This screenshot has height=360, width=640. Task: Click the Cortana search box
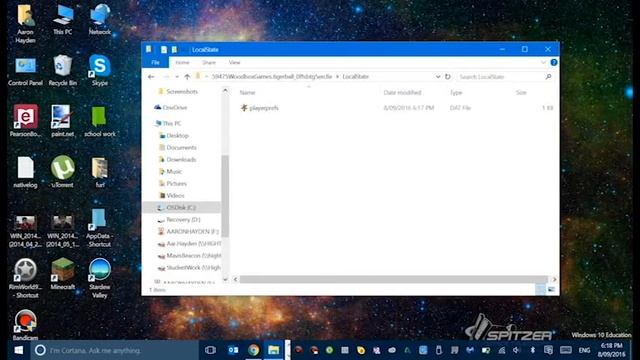pos(114,350)
